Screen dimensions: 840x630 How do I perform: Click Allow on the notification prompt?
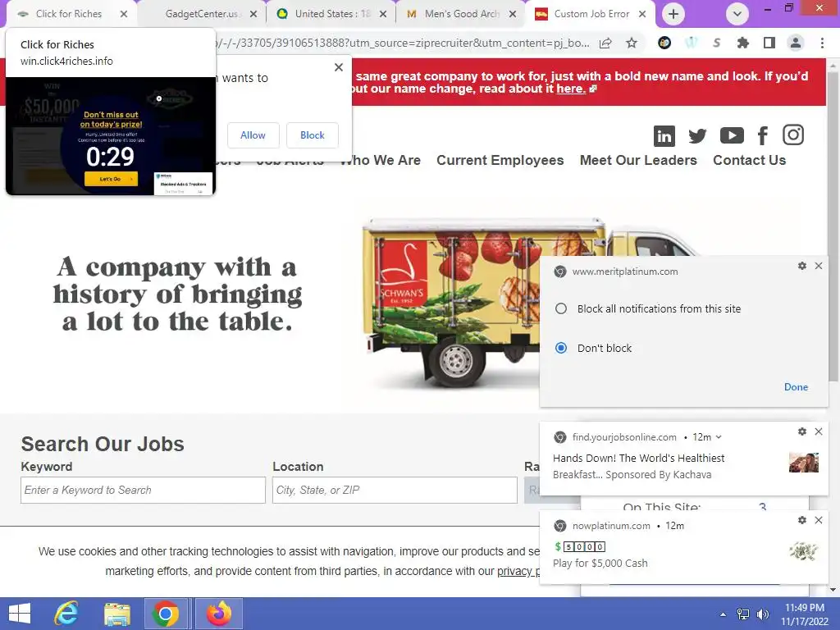253,135
